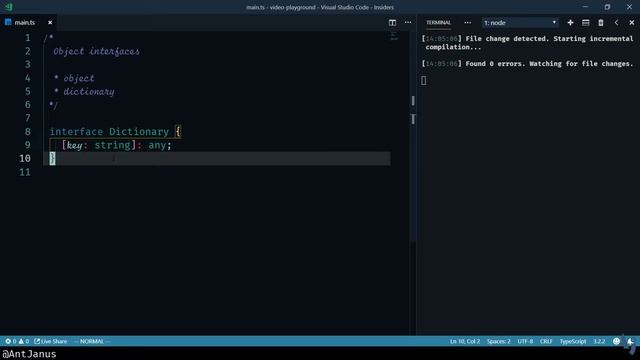Change indentation via 'Spaces: 2'
This screenshot has height=360, width=640.
coord(498,341)
